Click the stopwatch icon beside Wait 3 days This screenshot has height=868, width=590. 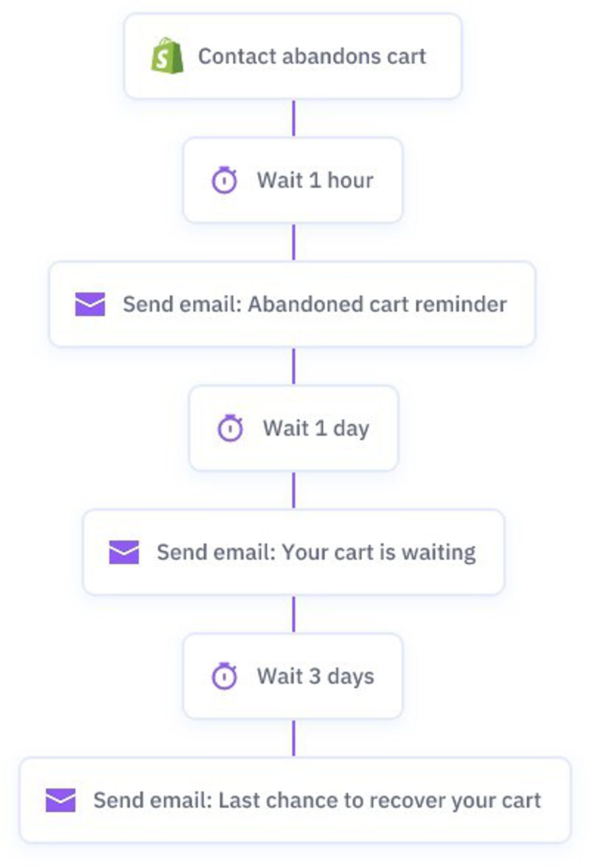[224, 676]
